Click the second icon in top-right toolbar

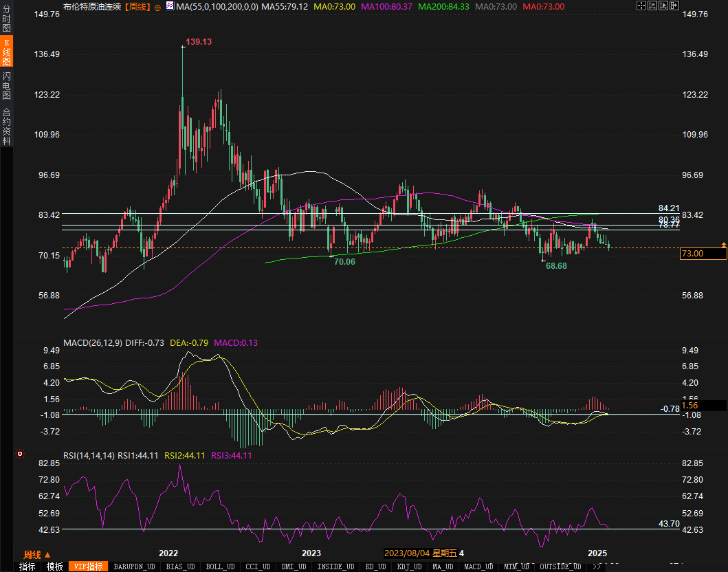tap(652, 6)
